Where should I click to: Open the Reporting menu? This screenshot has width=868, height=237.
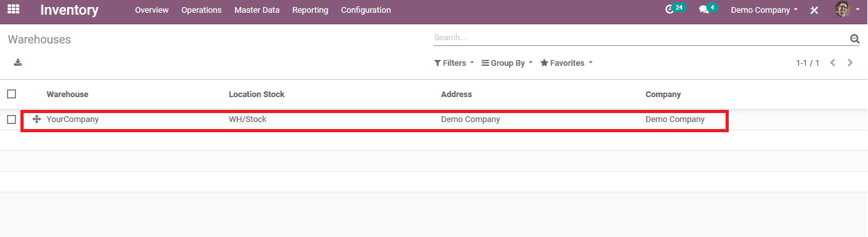[310, 10]
